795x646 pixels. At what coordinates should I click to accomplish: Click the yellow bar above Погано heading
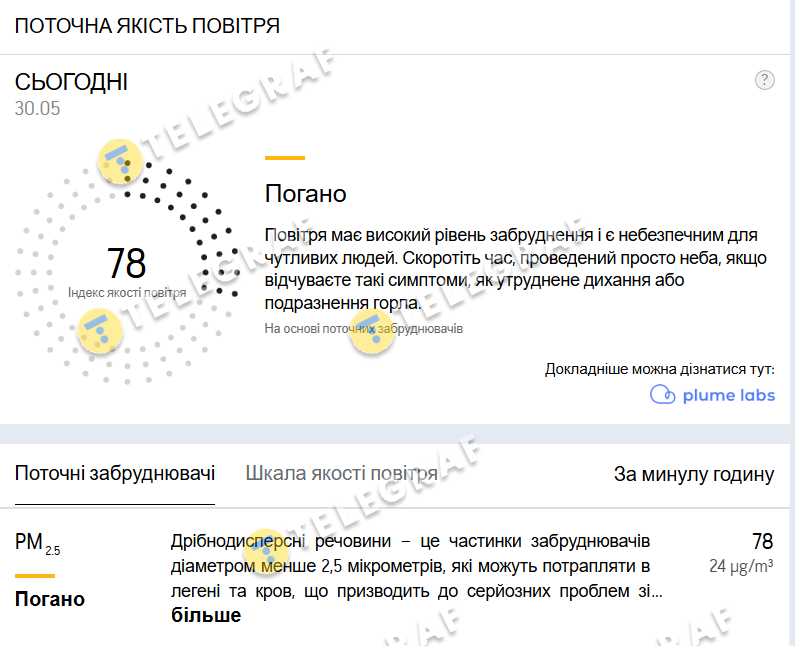[284, 158]
